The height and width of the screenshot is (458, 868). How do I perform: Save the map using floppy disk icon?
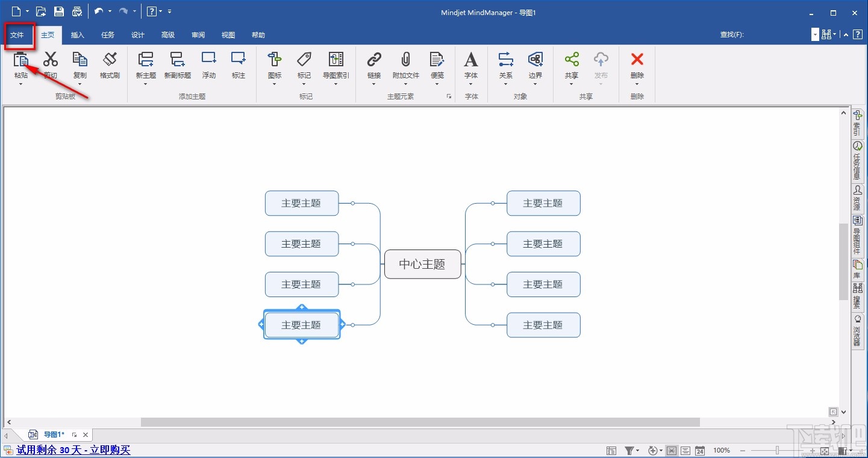[x=58, y=11]
